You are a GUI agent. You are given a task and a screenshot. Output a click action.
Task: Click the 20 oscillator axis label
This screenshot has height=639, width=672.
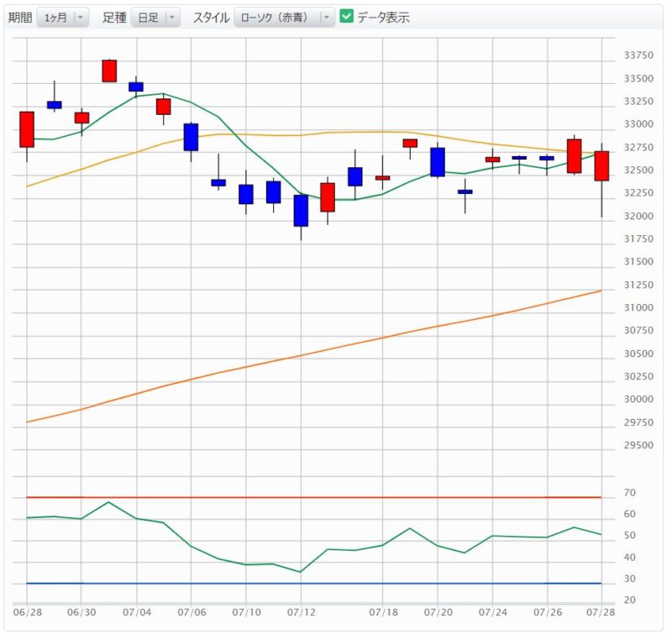[x=629, y=600]
